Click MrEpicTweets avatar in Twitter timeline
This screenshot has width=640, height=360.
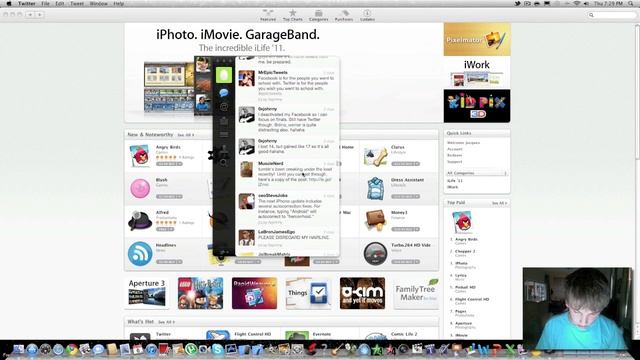point(247,78)
